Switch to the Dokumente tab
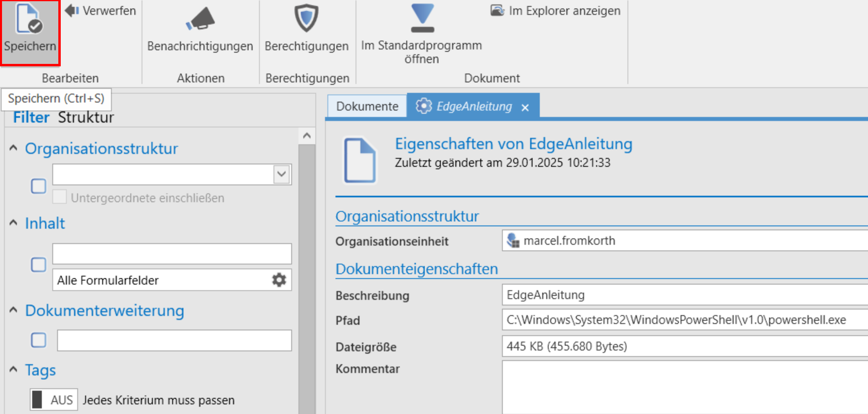The height and width of the screenshot is (414, 868). pos(366,106)
